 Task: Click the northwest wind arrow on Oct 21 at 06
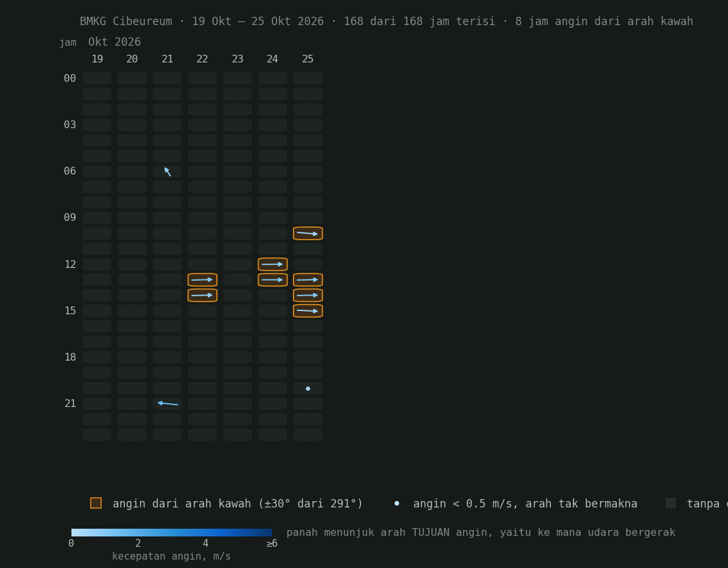point(167,171)
